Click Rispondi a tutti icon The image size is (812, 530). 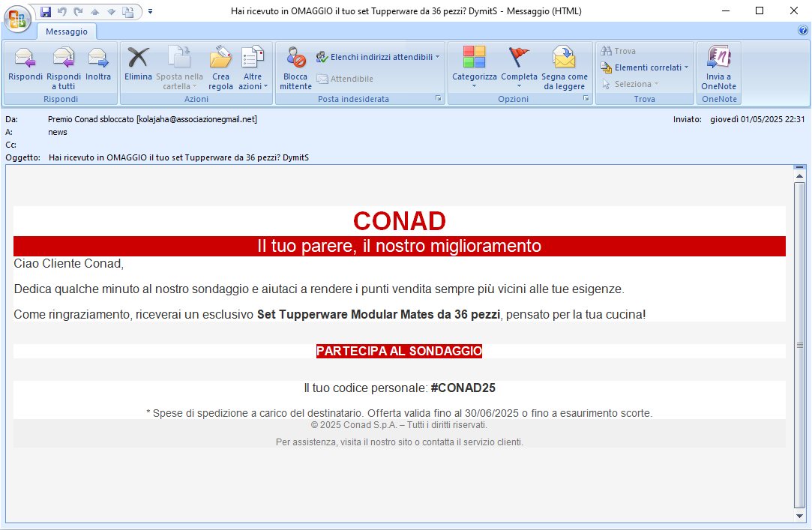pos(64,67)
